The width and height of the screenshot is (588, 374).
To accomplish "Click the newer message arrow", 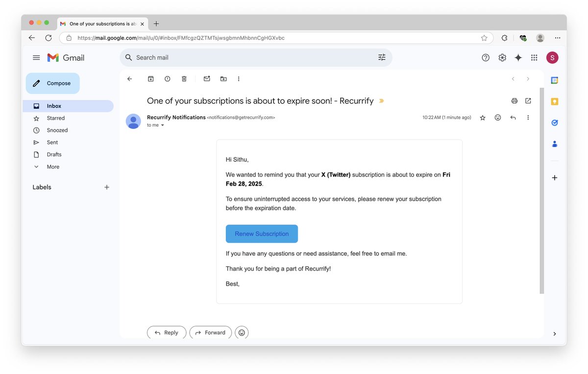I will (x=513, y=79).
